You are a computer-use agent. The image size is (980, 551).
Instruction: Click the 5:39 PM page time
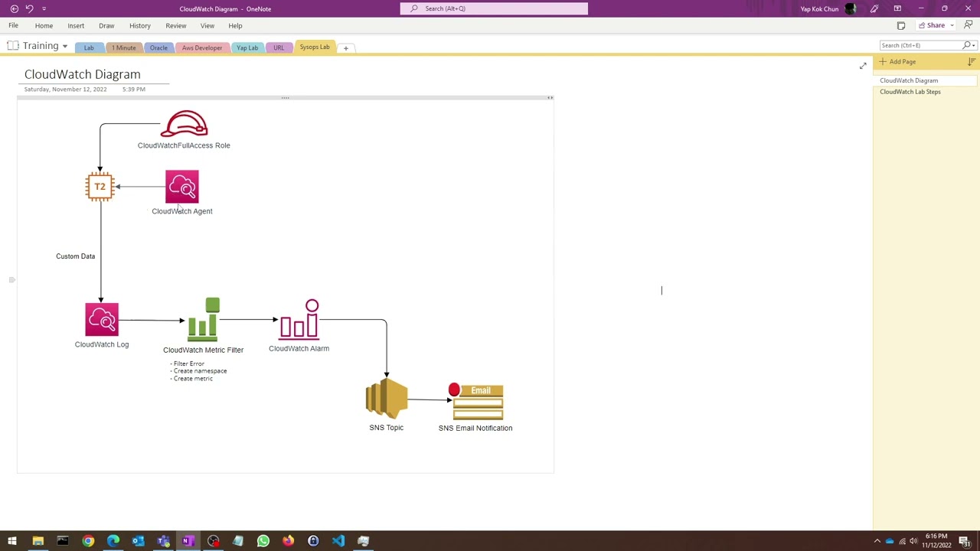tap(134, 90)
